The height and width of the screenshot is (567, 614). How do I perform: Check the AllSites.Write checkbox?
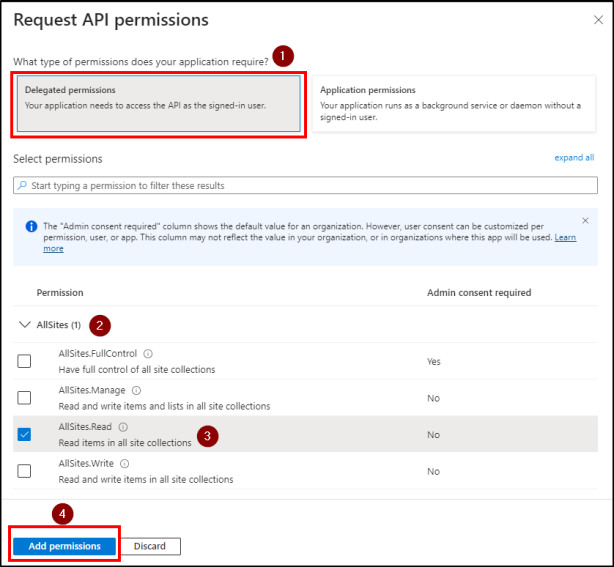pos(24,471)
